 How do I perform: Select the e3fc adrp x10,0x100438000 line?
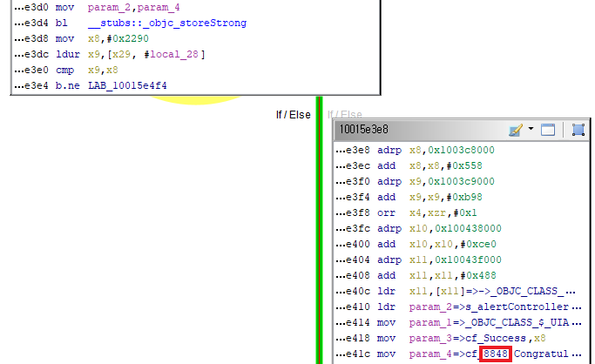(418, 228)
